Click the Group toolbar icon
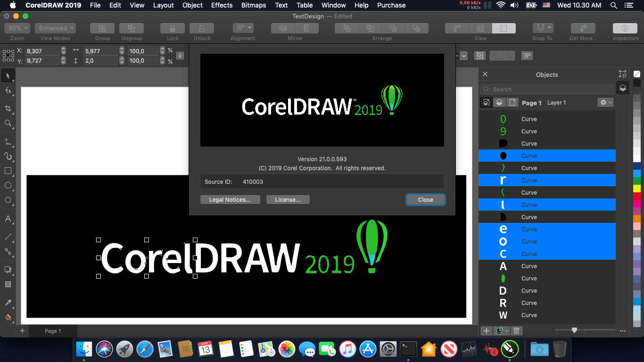The height and width of the screenshot is (362, 644). click(102, 28)
